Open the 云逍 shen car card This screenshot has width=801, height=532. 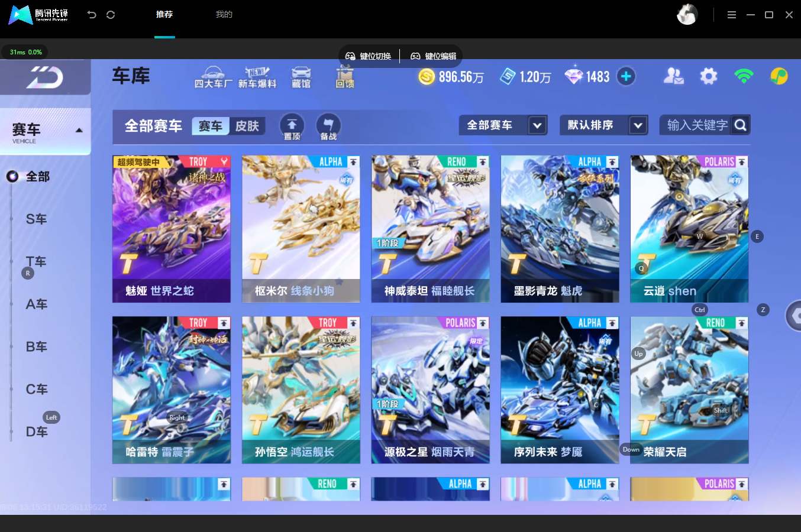tap(690, 229)
